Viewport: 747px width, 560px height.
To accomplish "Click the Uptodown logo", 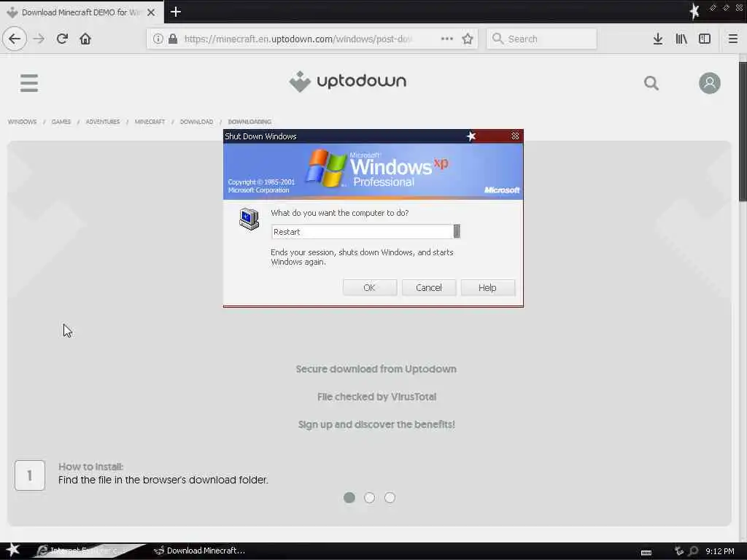I will pos(348,82).
